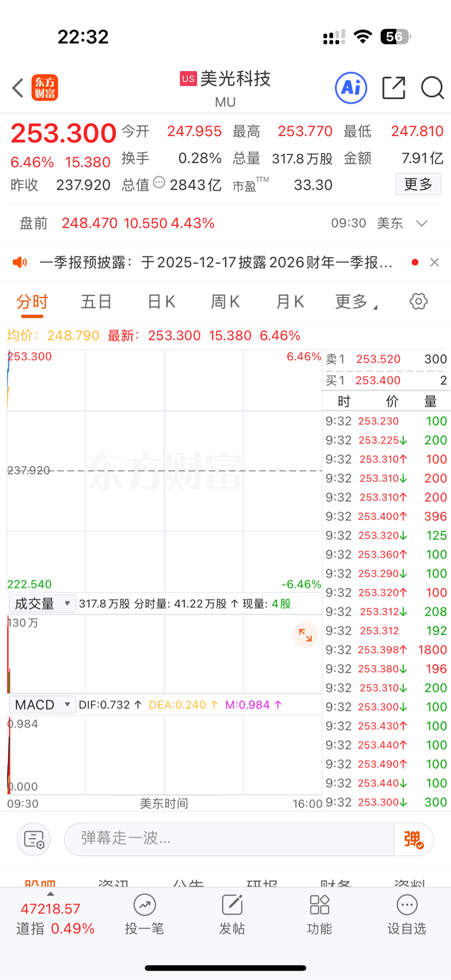Viewport: 451px width, 980px height.
Task: Tap the share icon
Action: coord(393,88)
